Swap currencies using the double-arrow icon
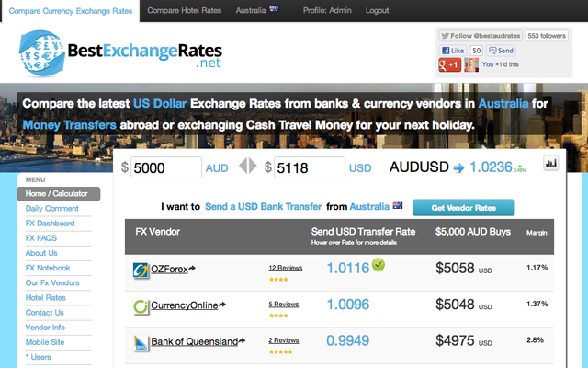Image resolution: width=588 pixels, height=368 pixels. pyautogui.click(x=248, y=166)
